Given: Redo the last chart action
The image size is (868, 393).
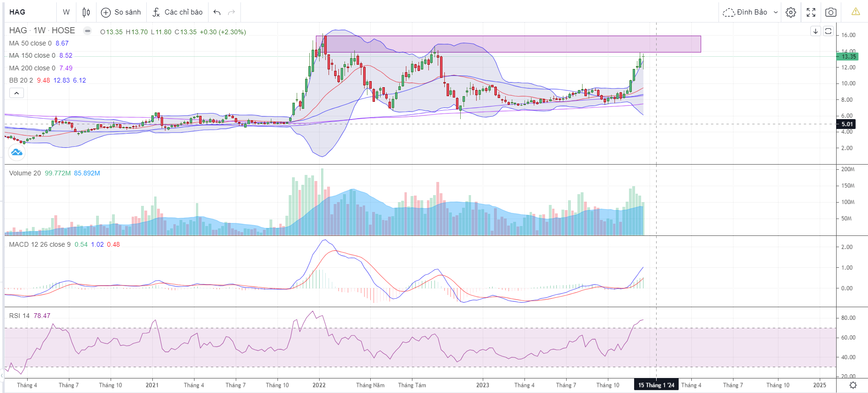Looking at the screenshot, I should coord(232,12).
